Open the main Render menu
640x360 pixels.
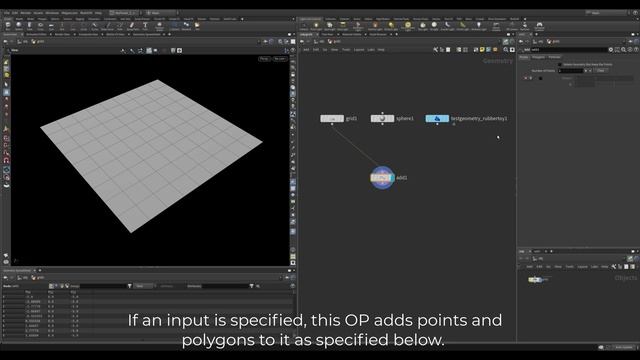26,13
